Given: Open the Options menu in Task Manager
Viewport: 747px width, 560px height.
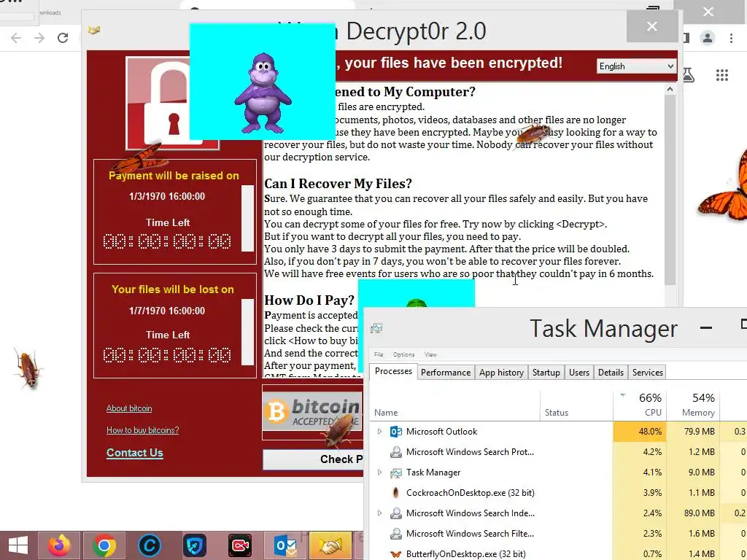Looking at the screenshot, I should point(403,354).
